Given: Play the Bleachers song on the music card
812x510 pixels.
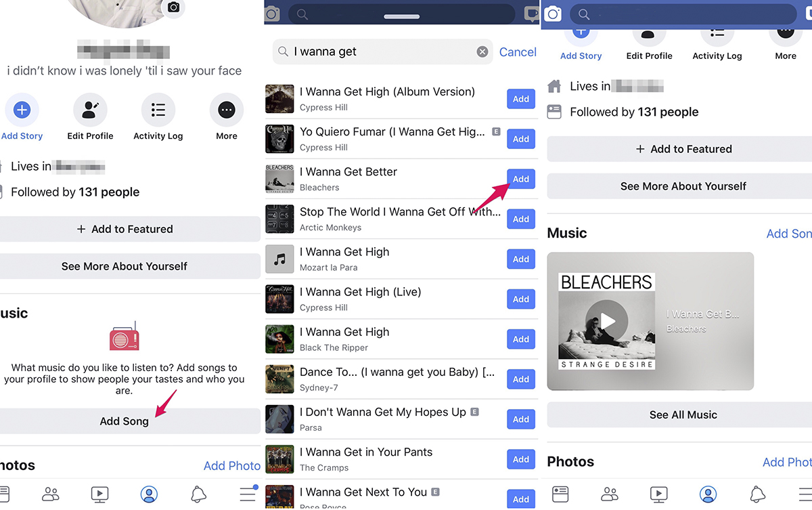Looking at the screenshot, I should click(608, 321).
